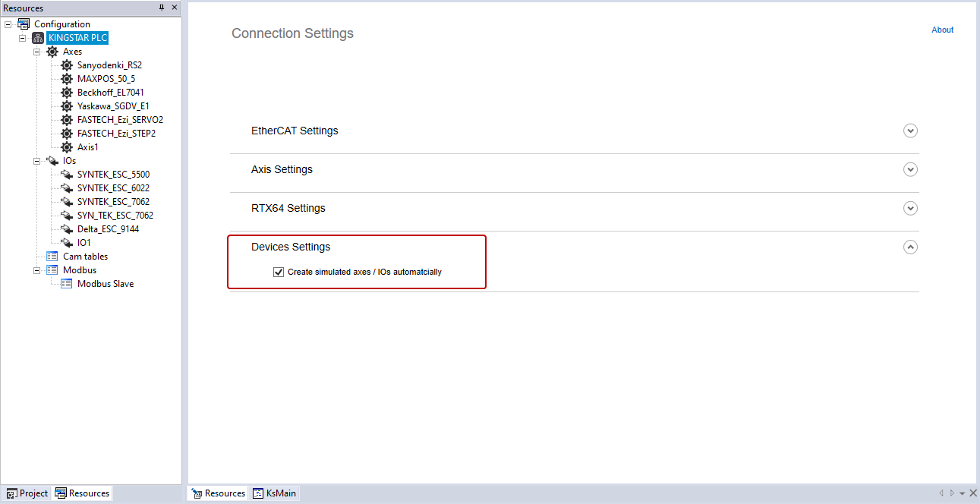Click the Beckhoff_EL7041 axis gear icon

pos(67,93)
